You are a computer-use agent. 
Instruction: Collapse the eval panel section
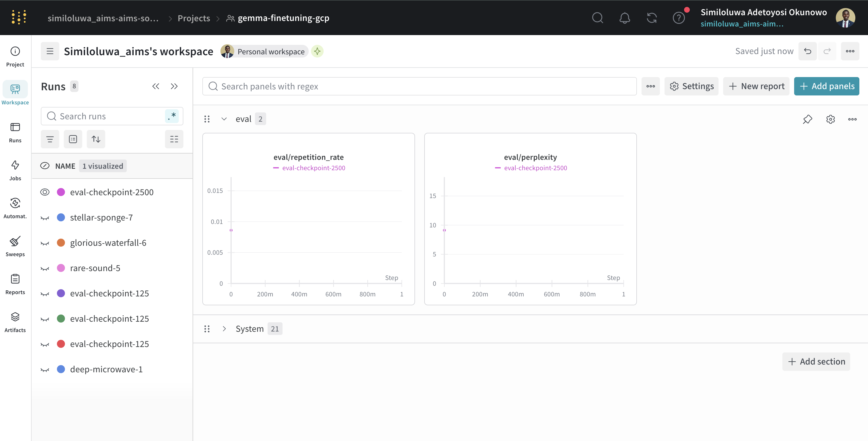click(x=224, y=119)
